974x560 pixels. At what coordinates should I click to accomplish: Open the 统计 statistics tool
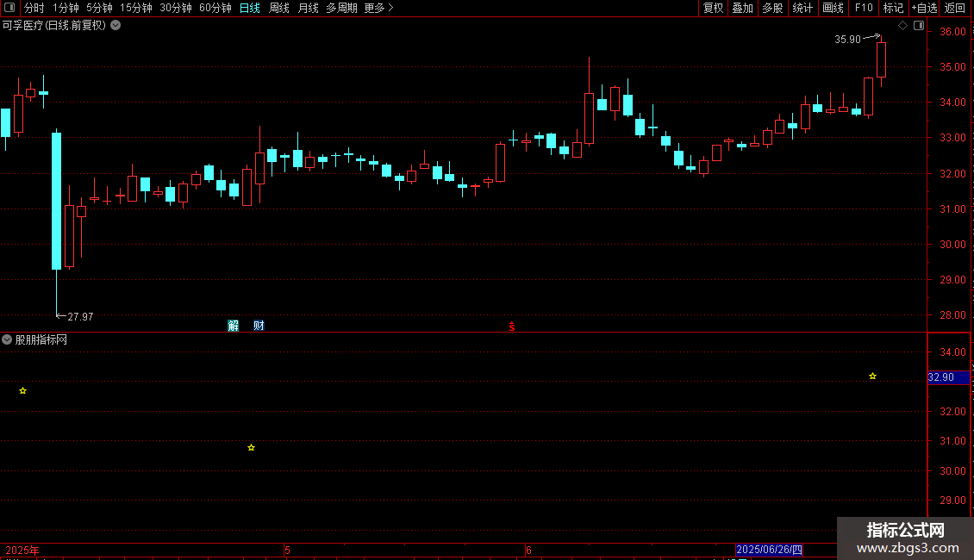pos(802,8)
